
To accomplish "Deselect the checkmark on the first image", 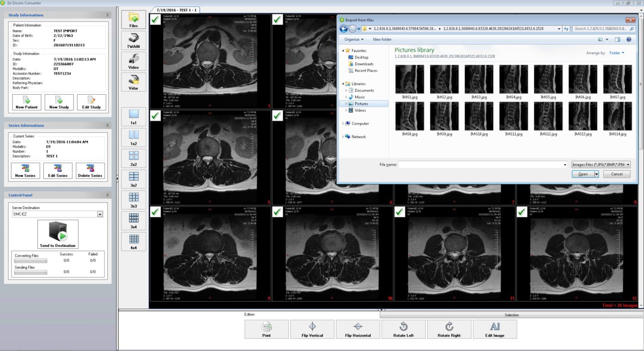I will point(154,20).
